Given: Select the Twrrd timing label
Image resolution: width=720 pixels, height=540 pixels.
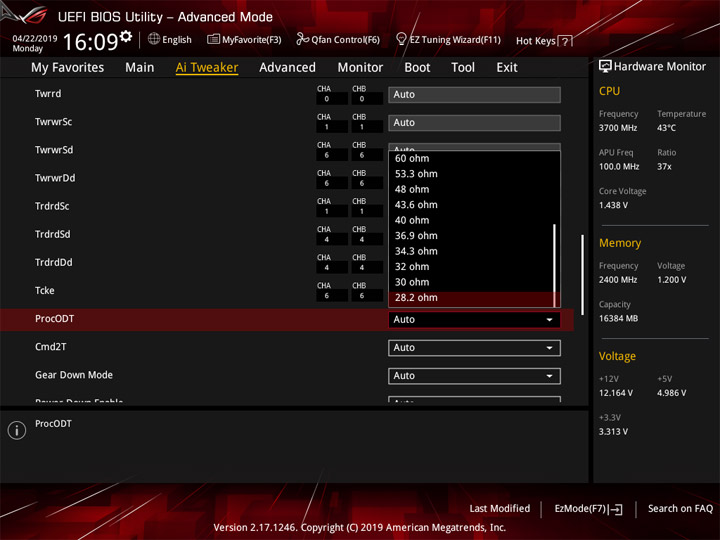Looking at the screenshot, I should coord(48,94).
